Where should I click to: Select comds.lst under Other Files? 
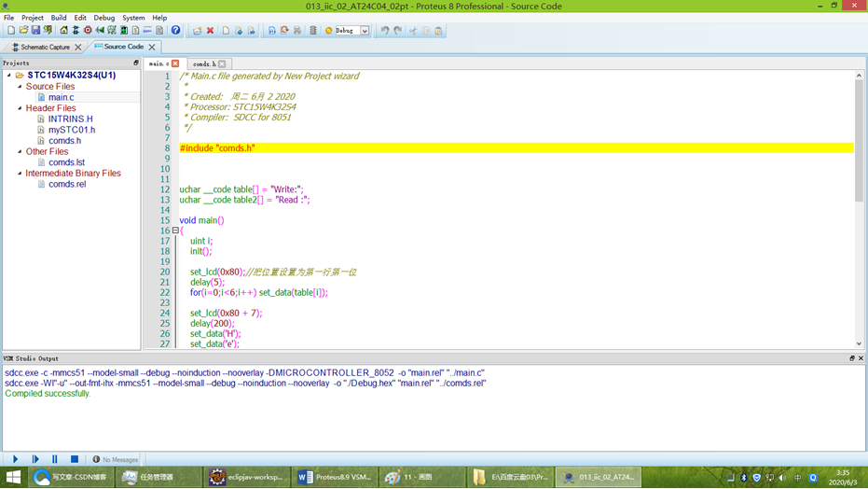[x=66, y=162]
